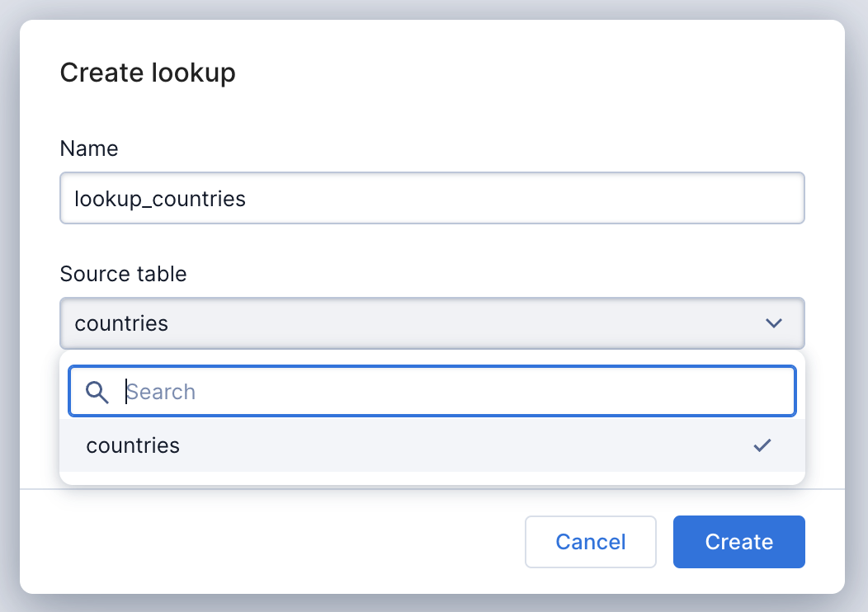This screenshot has width=868, height=612.
Task: Click the selected value "countries" in Source table
Action: (x=121, y=323)
